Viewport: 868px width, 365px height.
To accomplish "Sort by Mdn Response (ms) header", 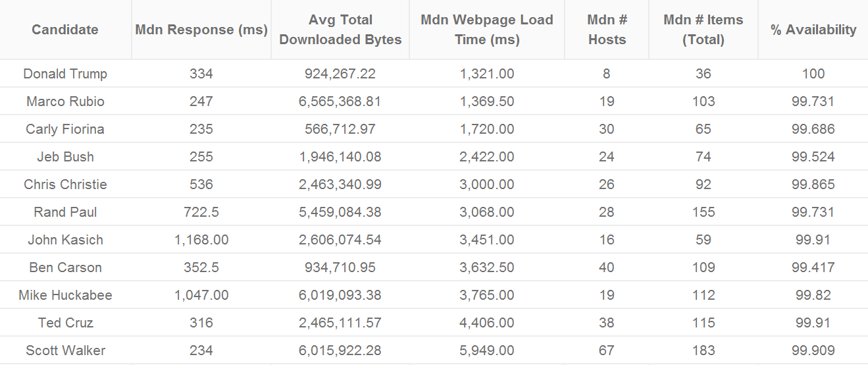I will (x=201, y=30).
